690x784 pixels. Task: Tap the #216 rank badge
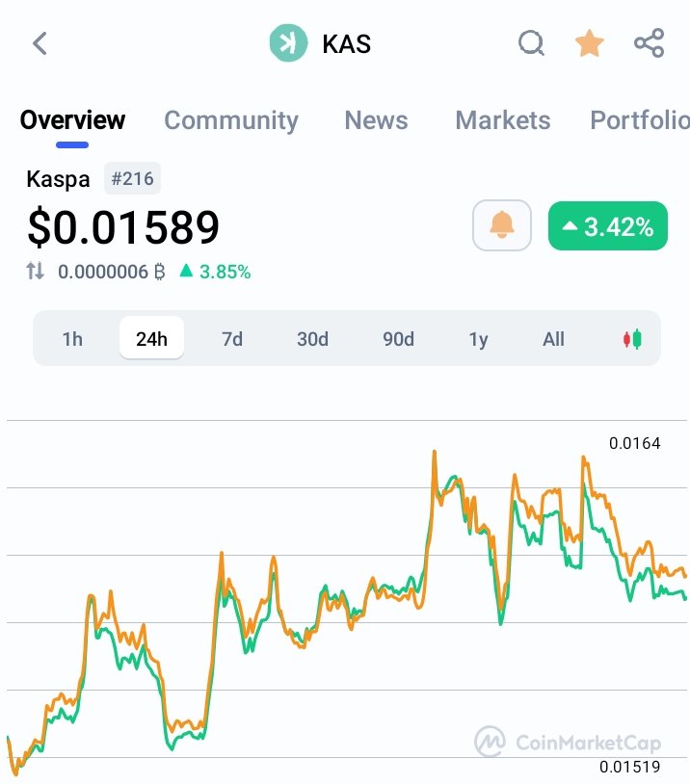pos(132,178)
